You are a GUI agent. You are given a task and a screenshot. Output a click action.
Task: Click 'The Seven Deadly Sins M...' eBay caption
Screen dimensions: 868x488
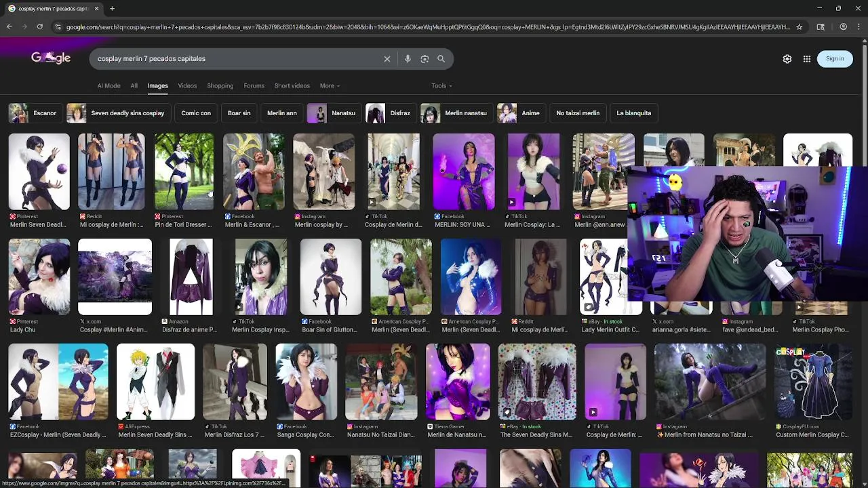(x=536, y=435)
